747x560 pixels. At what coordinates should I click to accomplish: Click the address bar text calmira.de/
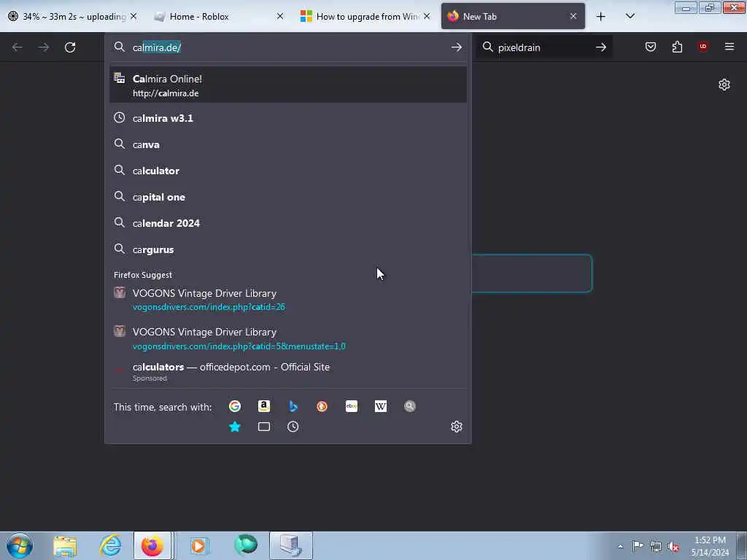tap(157, 47)
